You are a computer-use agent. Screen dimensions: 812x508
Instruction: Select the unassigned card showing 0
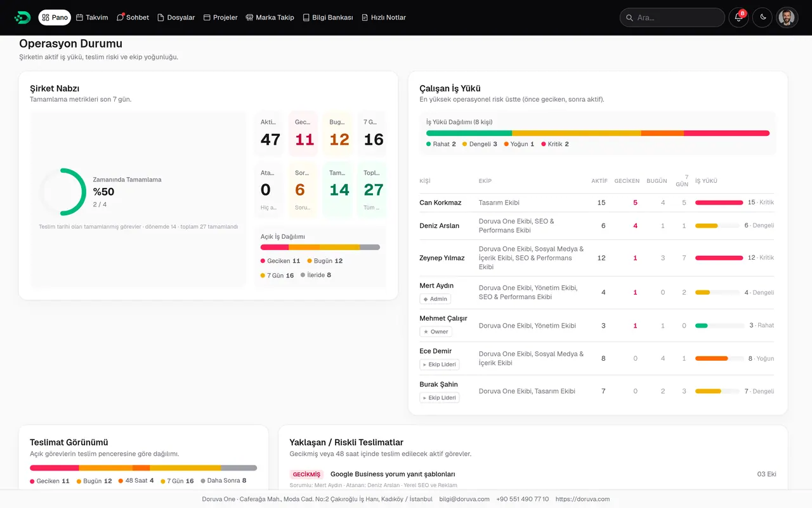click(270, 190)
